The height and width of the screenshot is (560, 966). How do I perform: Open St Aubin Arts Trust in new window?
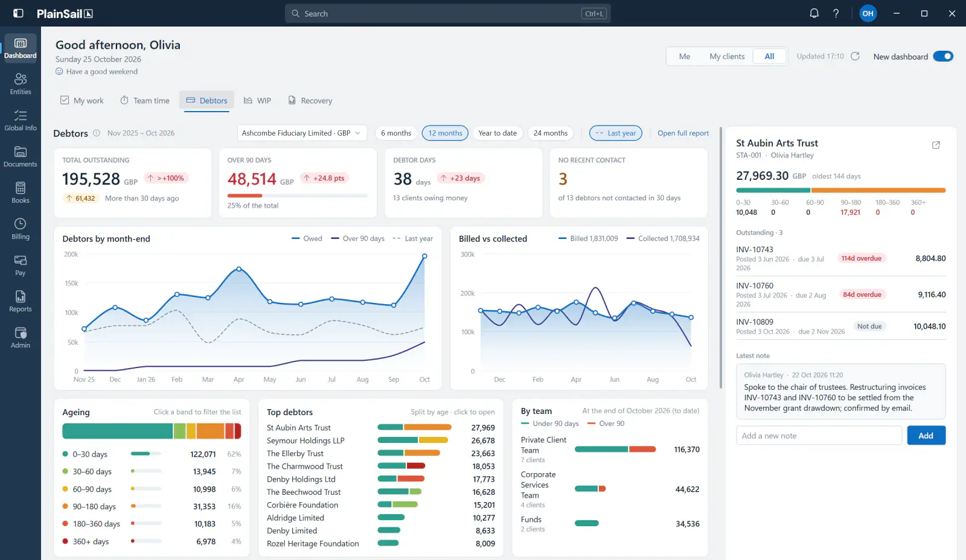(936, 145)
